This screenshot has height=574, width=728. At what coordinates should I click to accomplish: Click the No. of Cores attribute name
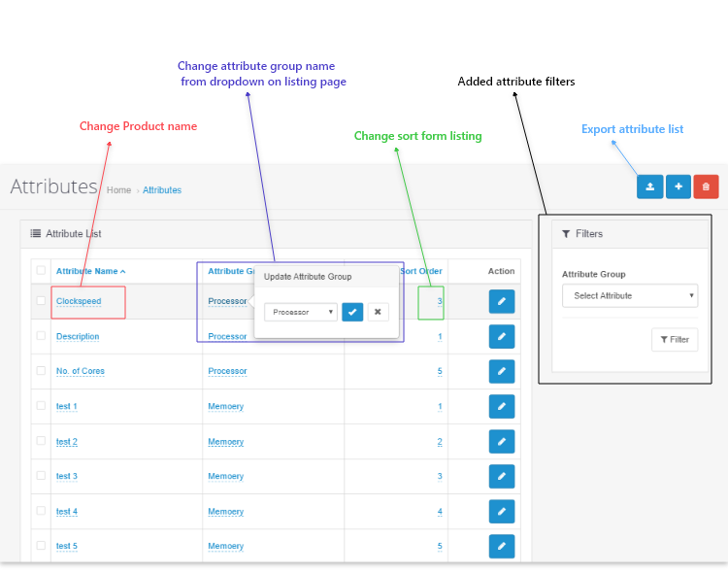coord(81,371)
